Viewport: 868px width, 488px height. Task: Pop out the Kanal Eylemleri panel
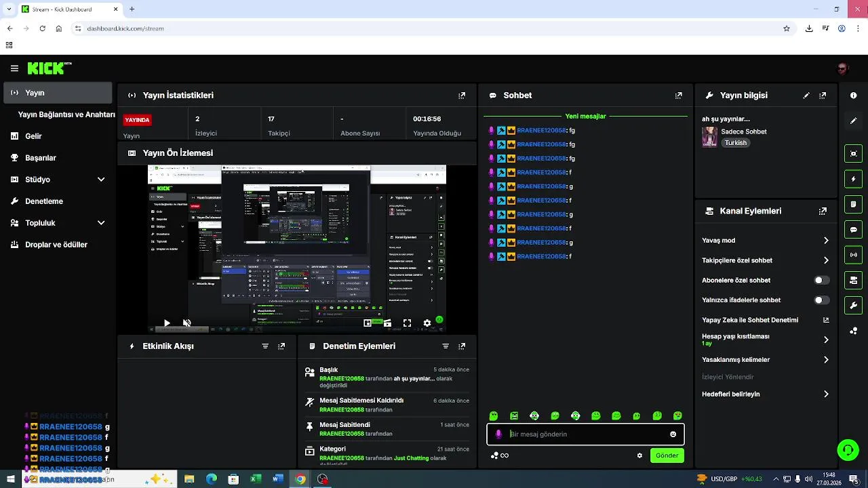tap(823, 211)
